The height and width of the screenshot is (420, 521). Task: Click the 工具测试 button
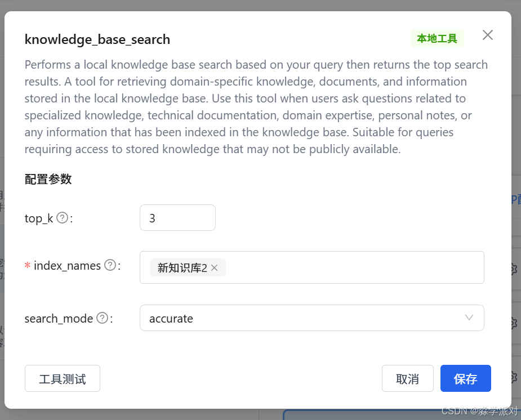pyautogui.click(x=62, y=378)
